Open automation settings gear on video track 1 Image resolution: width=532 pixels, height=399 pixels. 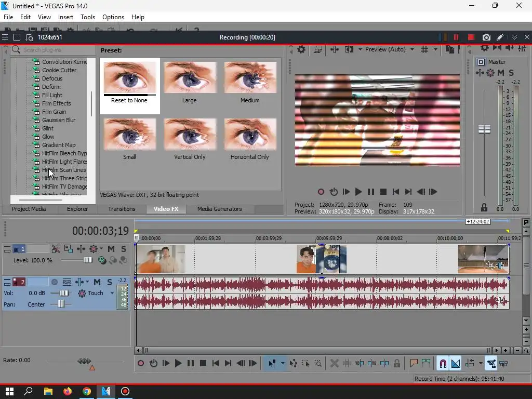point(94,249)
